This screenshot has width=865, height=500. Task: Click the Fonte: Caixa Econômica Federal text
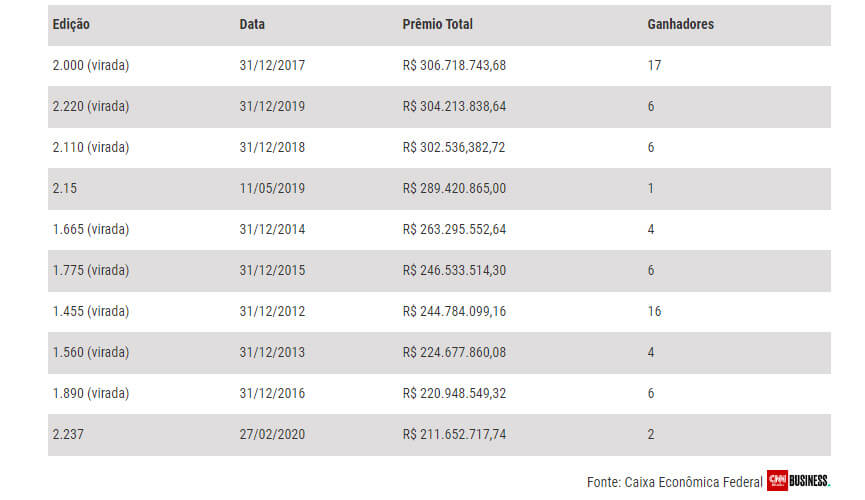674,482
